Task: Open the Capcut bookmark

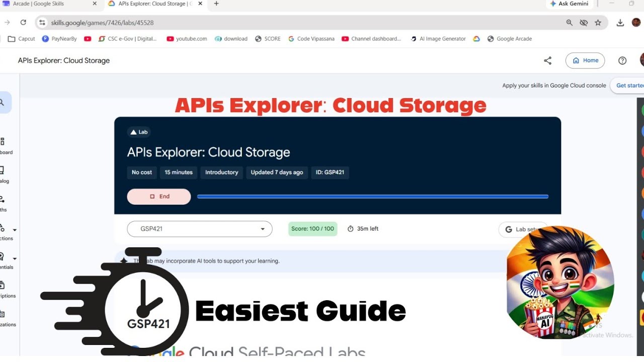Action: [22, 39]
